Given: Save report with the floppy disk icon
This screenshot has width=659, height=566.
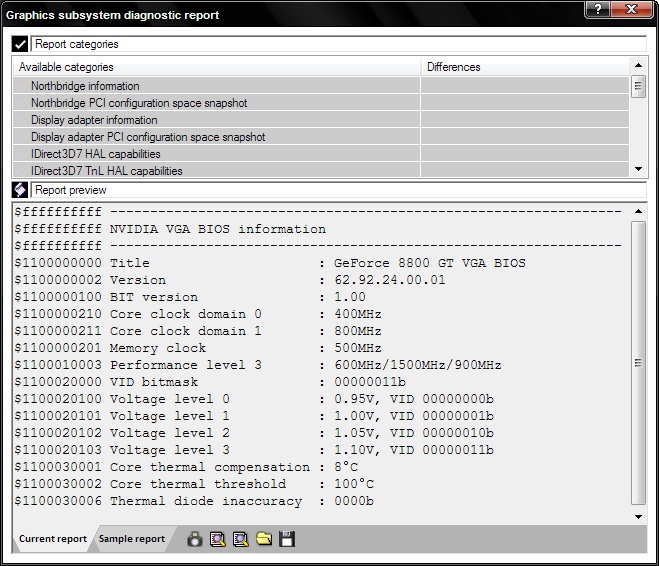Looking at the screenshot, I should click(x=287, y=539).
